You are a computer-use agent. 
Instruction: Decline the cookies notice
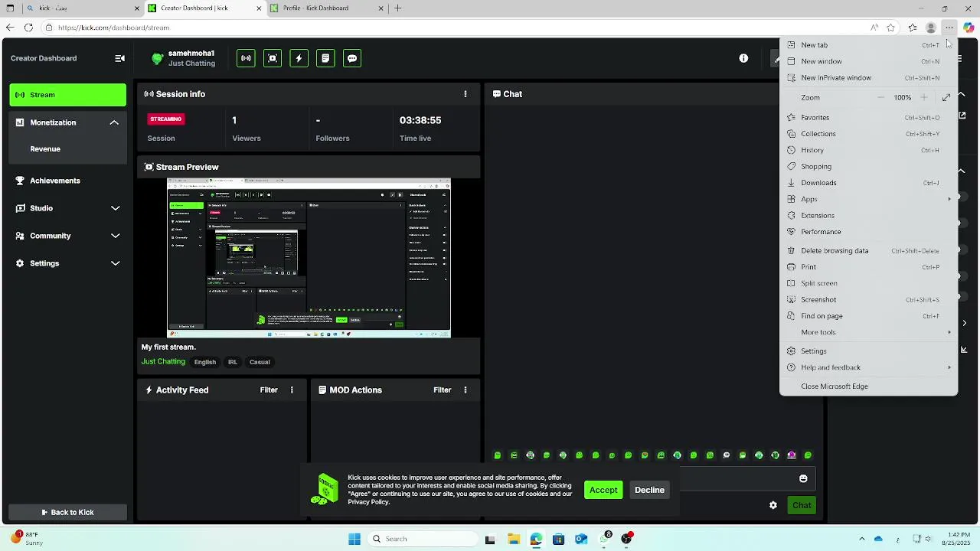coord(649,490)
